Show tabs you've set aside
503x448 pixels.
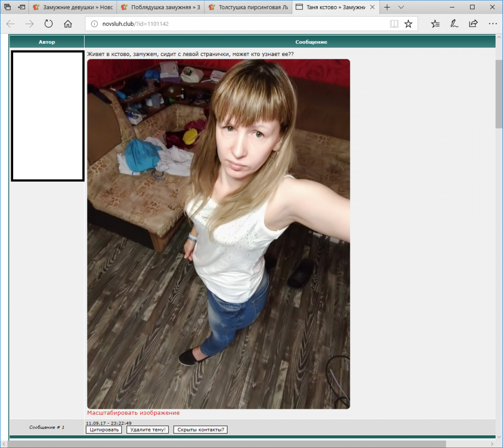click(7, 7)
